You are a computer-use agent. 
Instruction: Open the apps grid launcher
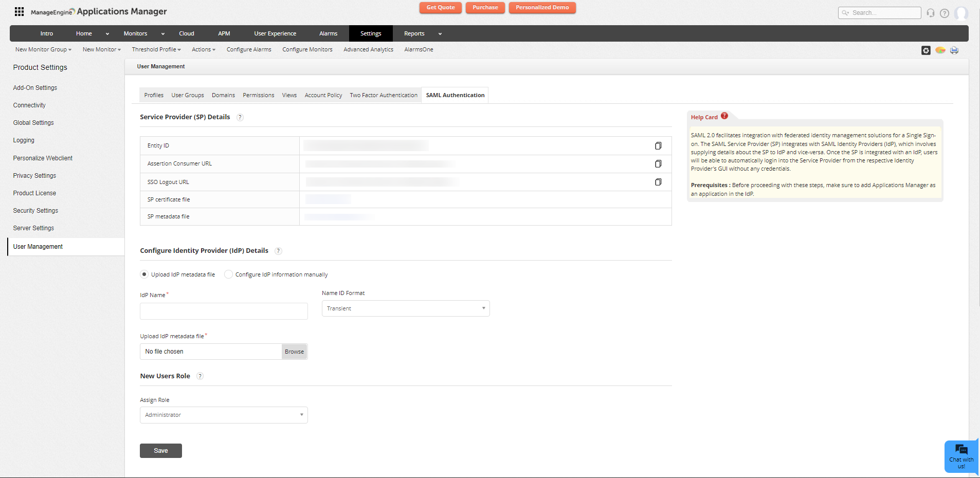coord(19,11)
